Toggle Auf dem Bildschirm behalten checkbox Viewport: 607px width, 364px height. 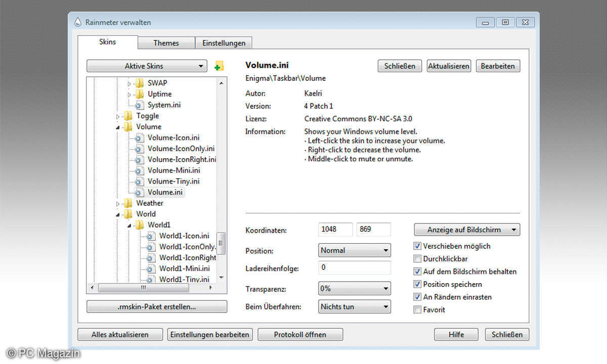coord(417,271)
